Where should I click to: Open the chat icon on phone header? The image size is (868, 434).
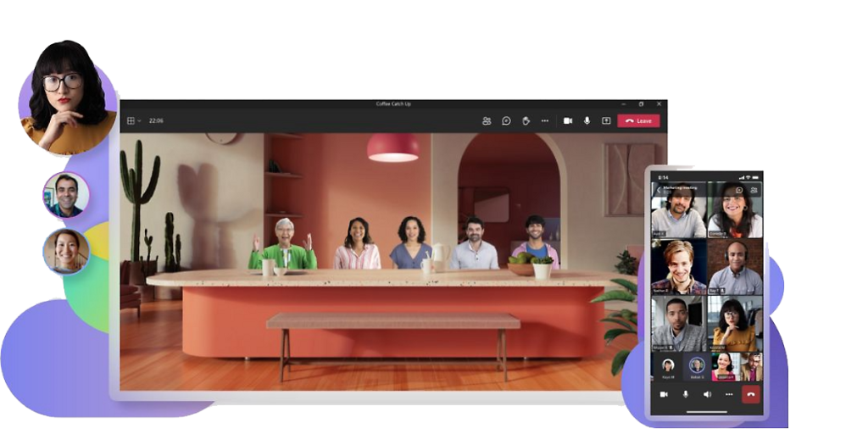coord(739,190)
